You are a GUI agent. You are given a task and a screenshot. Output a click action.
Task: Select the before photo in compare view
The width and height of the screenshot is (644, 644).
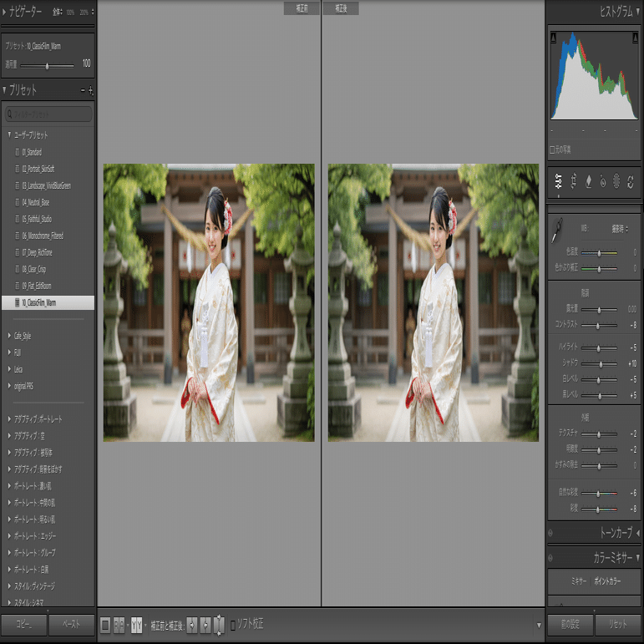[x=209, y=303]
